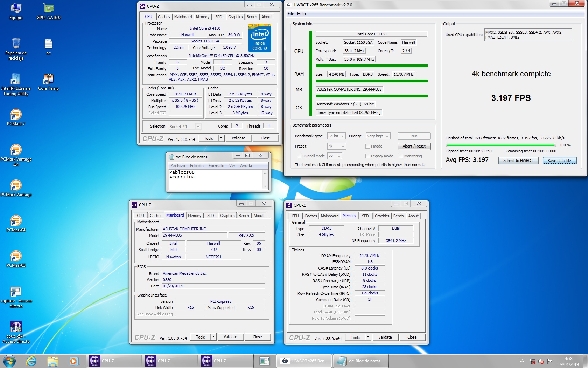
Task: Click Abort / Reset button
Action: pos(414,146)
